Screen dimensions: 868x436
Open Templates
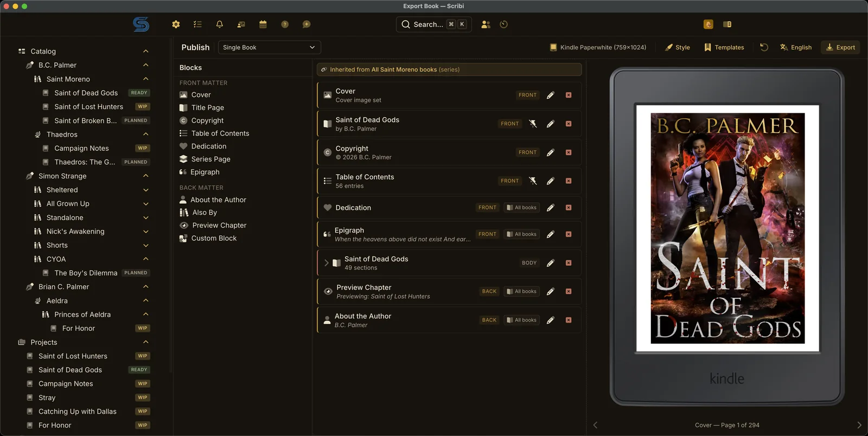click(724, 47)
